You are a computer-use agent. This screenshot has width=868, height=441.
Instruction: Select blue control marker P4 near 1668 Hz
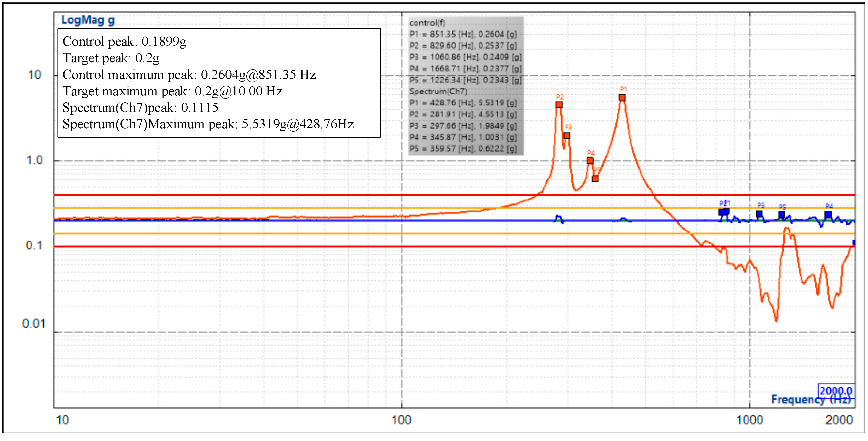828,214
